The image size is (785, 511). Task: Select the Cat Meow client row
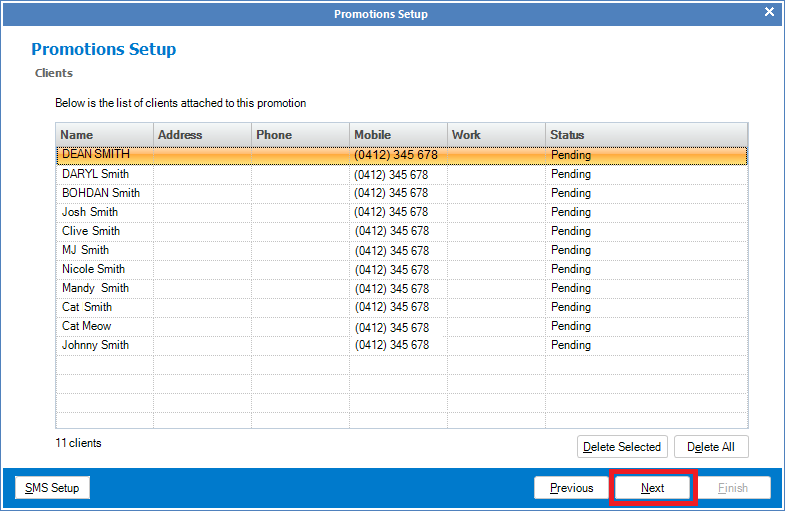tap(87, 326)
